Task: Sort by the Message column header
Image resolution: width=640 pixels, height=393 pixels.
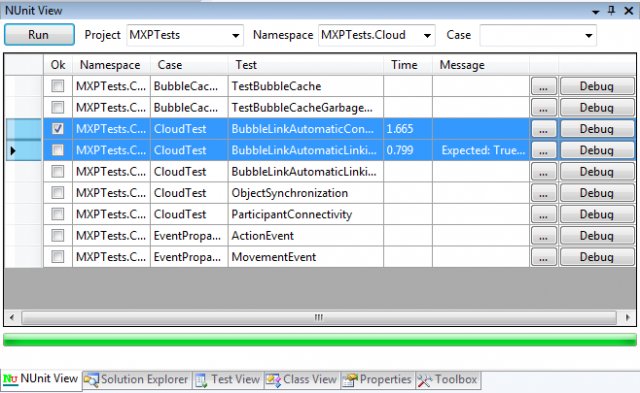Action: click(481, 65)
